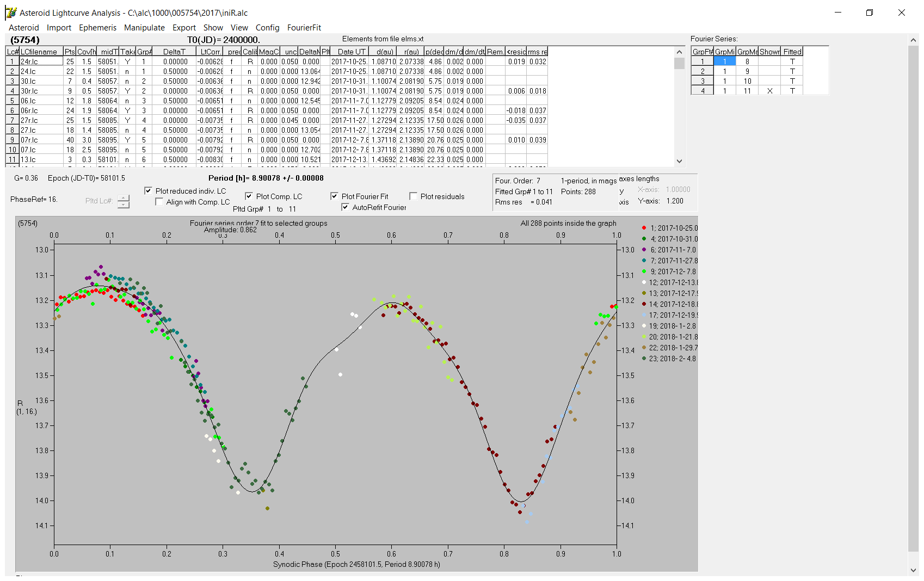
Task: Toggle Plot Comp. LC checkbox
Action: pos(249,196)
